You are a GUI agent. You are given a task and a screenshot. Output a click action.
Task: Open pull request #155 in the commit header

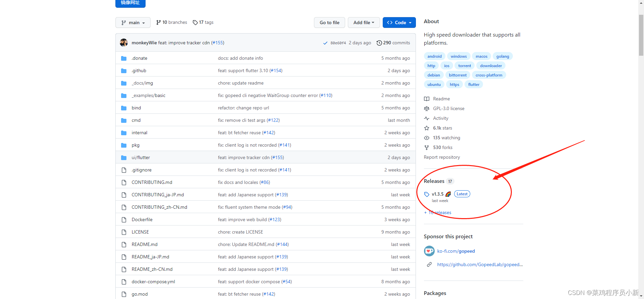[218, 43]
